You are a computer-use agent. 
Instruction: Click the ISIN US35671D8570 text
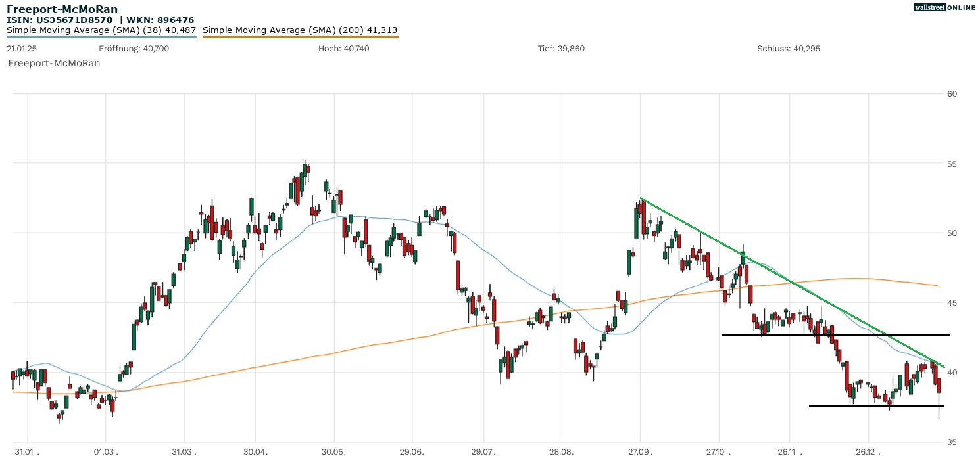coord(60,20)
